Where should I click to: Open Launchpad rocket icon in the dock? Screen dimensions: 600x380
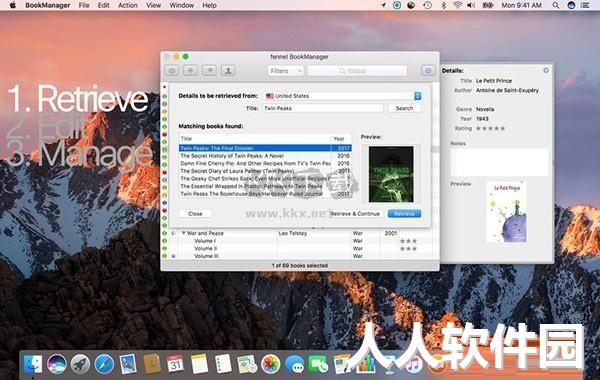80,364
